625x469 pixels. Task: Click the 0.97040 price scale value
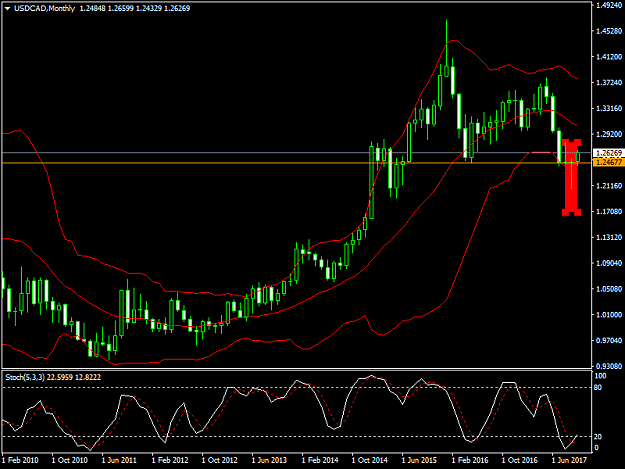(609, 341)
